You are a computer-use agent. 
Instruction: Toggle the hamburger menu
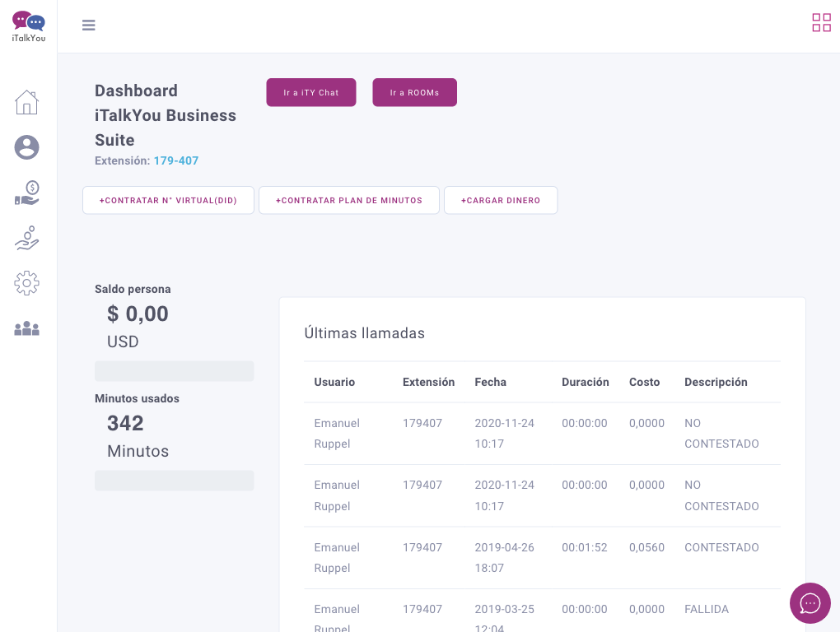point(88,26)
